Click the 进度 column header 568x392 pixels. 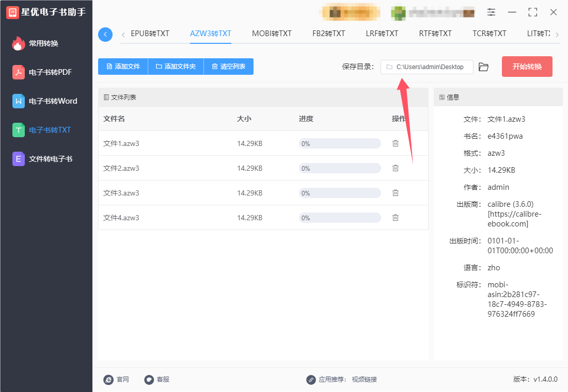click(306, 119)
